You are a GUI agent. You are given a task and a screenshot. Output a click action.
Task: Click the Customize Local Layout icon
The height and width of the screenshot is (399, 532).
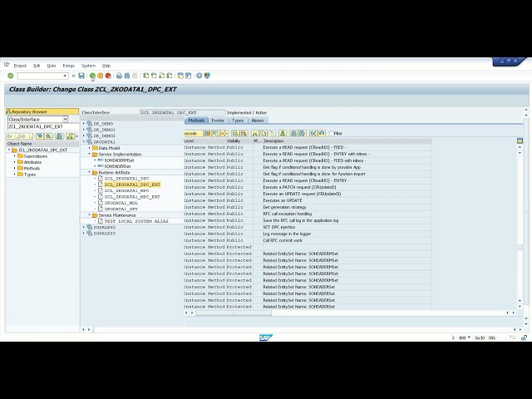coord(207,76)
